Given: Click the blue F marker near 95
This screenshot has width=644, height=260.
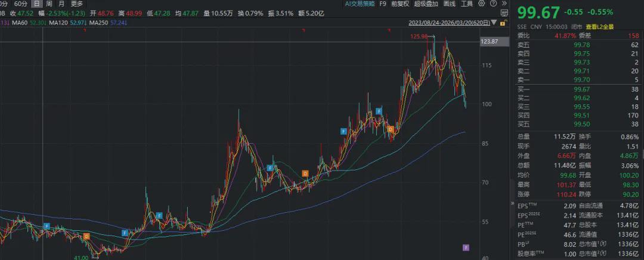Looking at the screenshot, I should (x=343, y=131).
